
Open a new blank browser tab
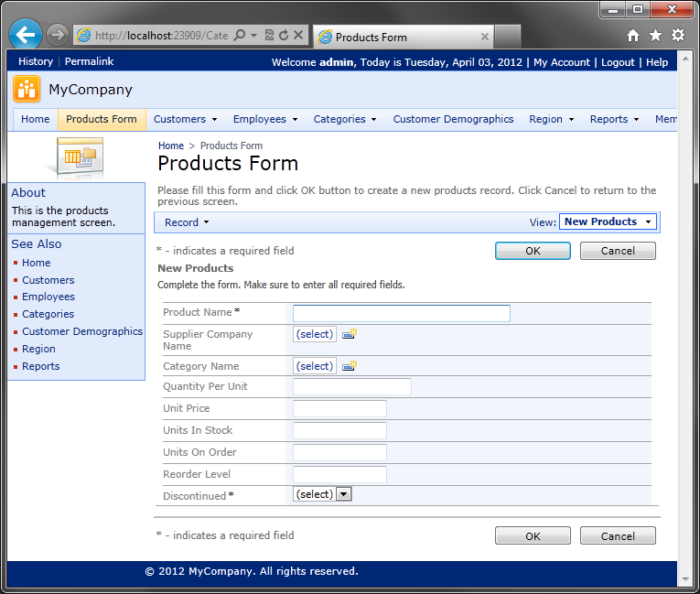pyautogui.click(x=508, y=37)
